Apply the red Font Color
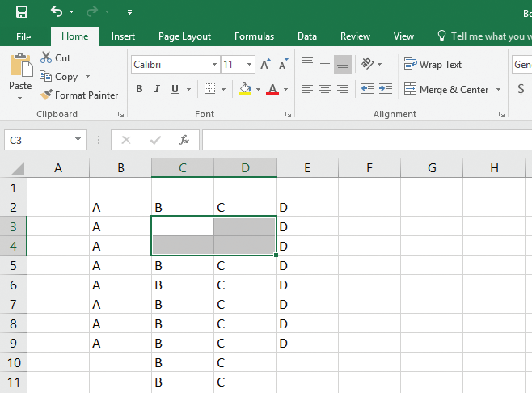The width and height of the screenshot is (532, 393). [x=272, y=89]
